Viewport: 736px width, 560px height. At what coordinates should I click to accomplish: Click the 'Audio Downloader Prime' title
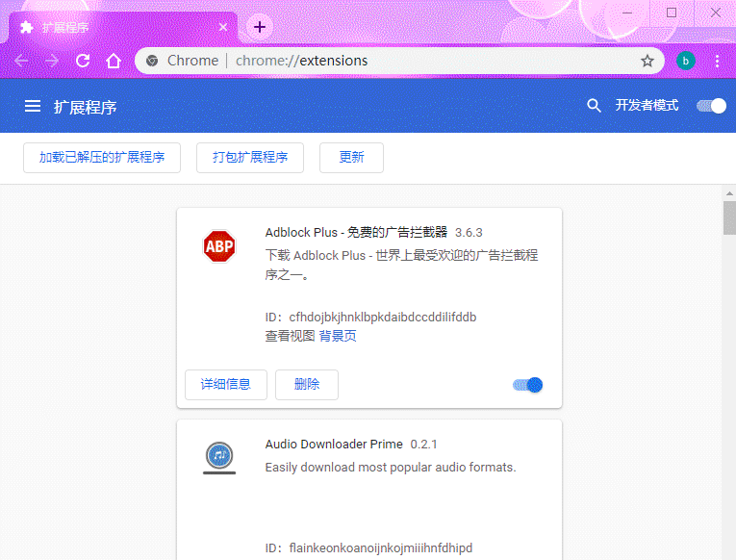[334, 445]
